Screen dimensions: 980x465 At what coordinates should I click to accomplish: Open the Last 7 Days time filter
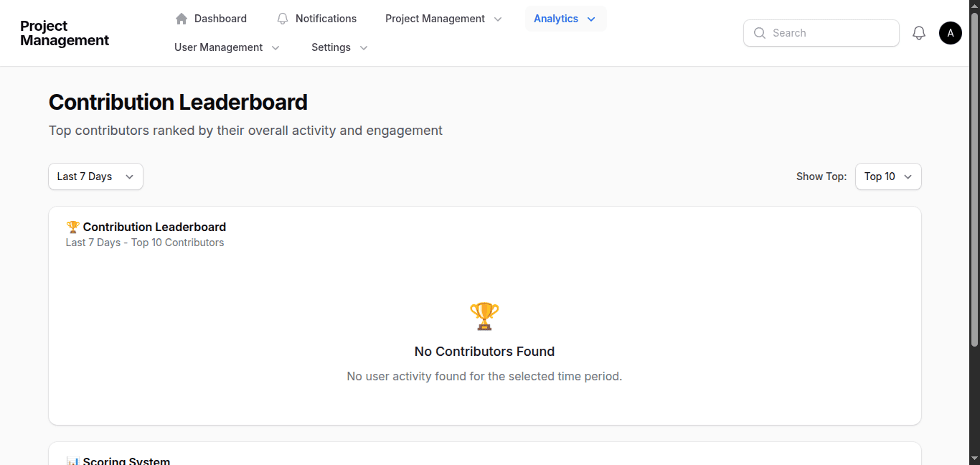[x=95, y=176]
